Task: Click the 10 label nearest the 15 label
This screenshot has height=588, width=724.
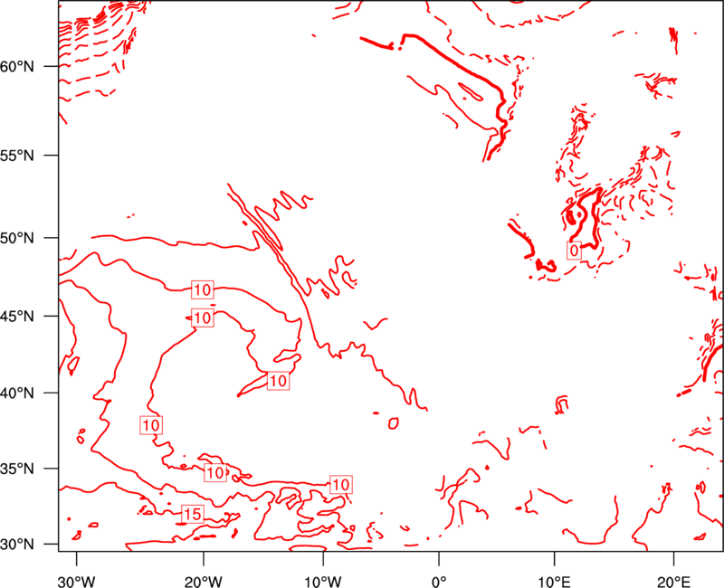Action: click(215, 472)
